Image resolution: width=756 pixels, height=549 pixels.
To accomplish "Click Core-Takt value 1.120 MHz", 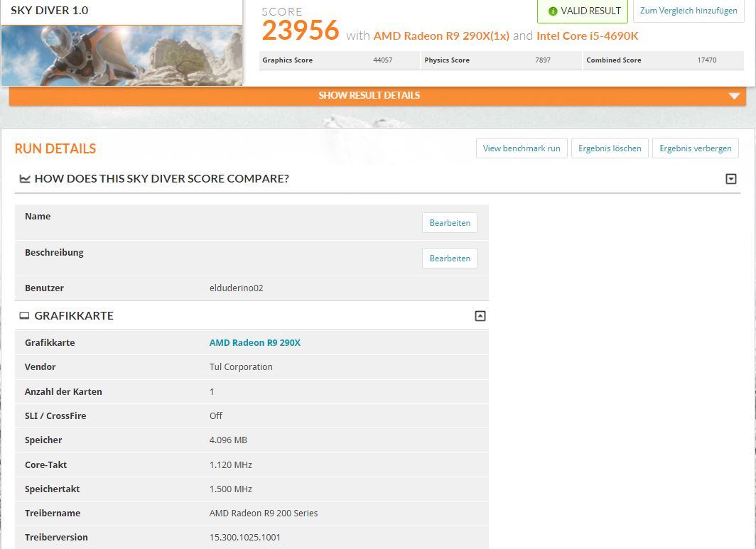I will [230, 465].
